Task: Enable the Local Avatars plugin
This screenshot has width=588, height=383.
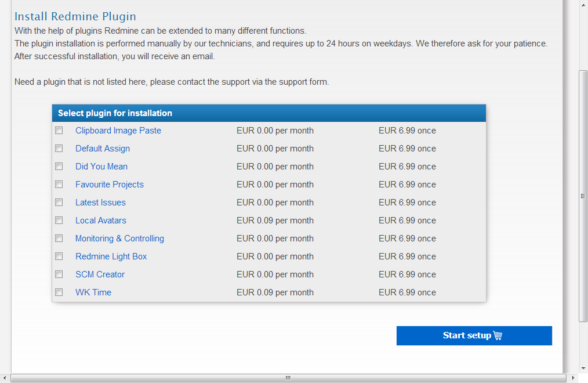Action: pyautogui.click(x=59, y=220)
